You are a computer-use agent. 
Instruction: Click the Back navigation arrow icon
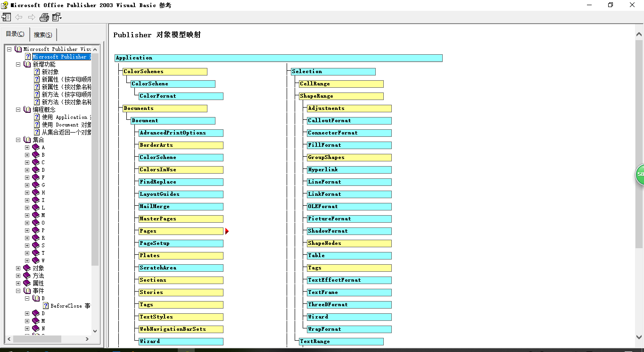(18, 17)
